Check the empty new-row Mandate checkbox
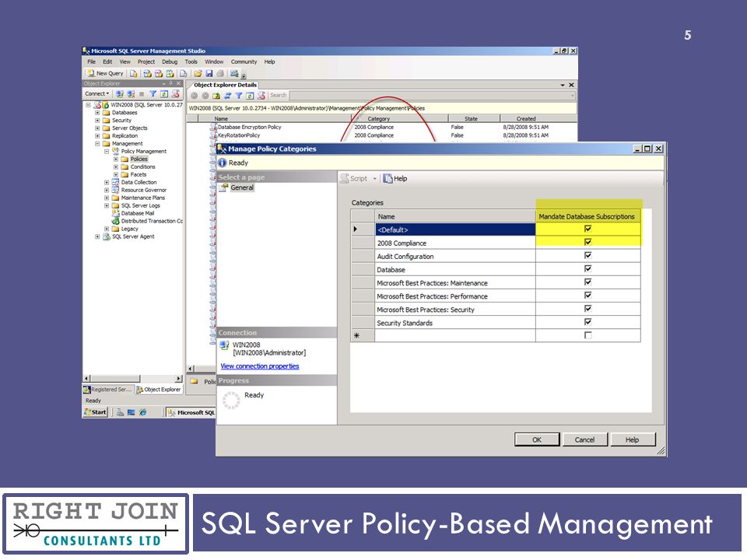The height and width of the screenshot is (560, 747). (x=588, y=335)
